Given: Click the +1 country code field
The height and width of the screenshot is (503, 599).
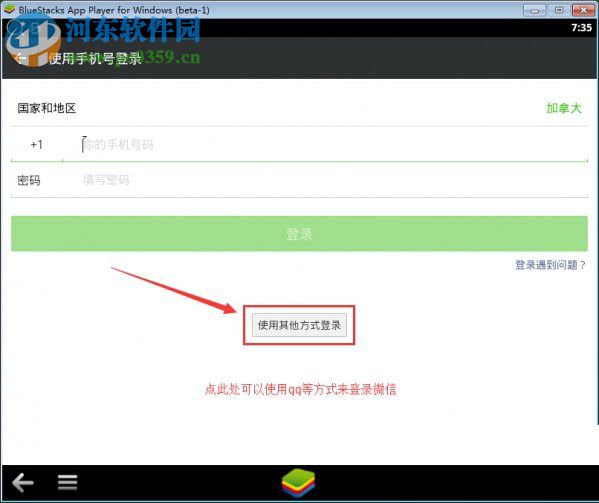Looking at the screenshot, I should (x=37, y=145).
